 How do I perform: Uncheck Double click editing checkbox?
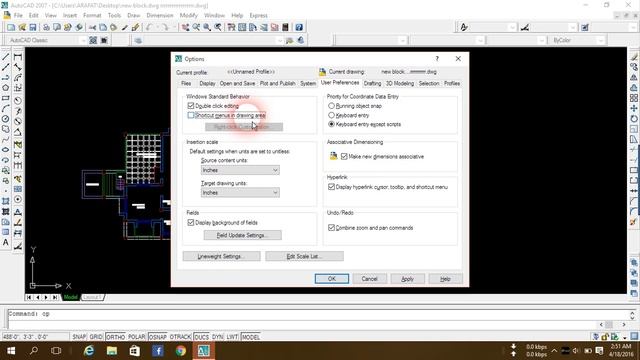[191, 106]
